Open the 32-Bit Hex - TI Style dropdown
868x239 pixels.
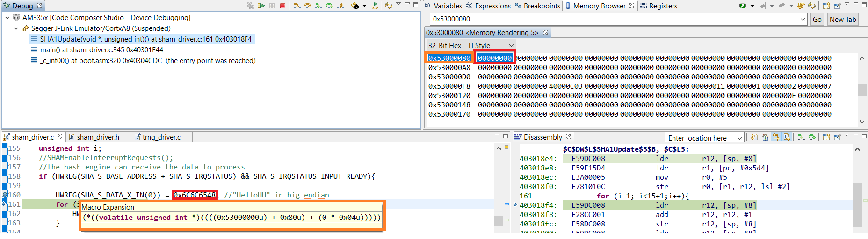pyautogui.click(x=470, y=45)
